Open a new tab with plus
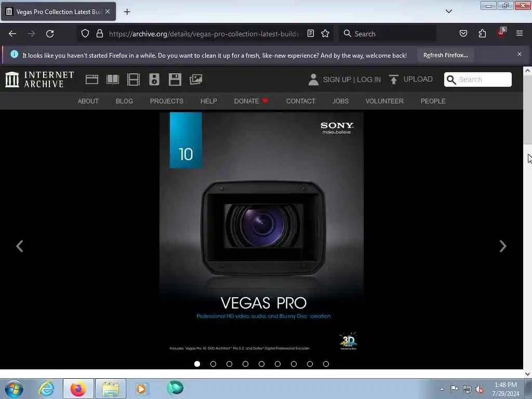Image resolution: width=532 pixels, height=399 pixels. click(127, 12)
